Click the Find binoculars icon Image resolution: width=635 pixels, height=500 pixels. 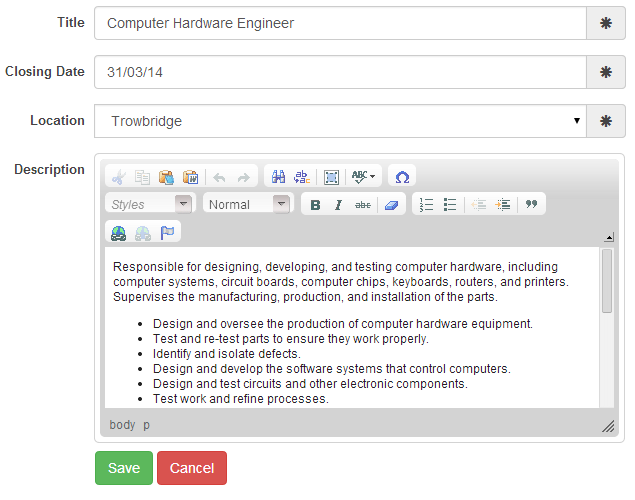(x=279, y=177)
